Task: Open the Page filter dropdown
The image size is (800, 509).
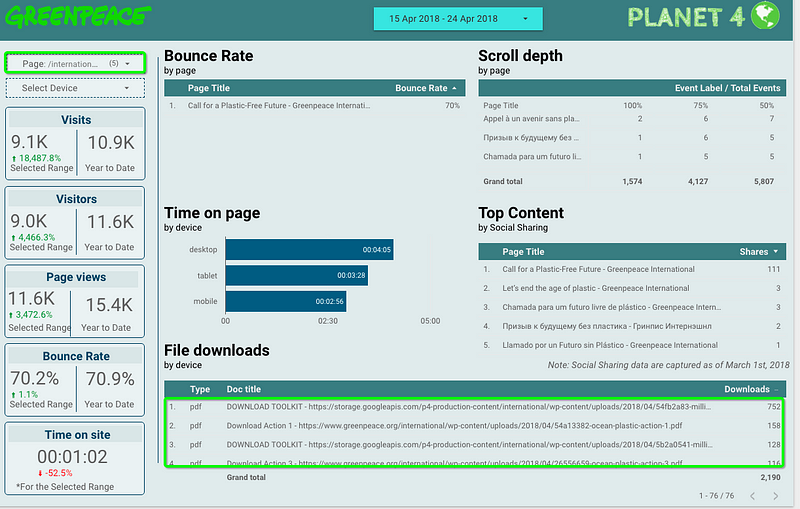Action: click(76, 63)
